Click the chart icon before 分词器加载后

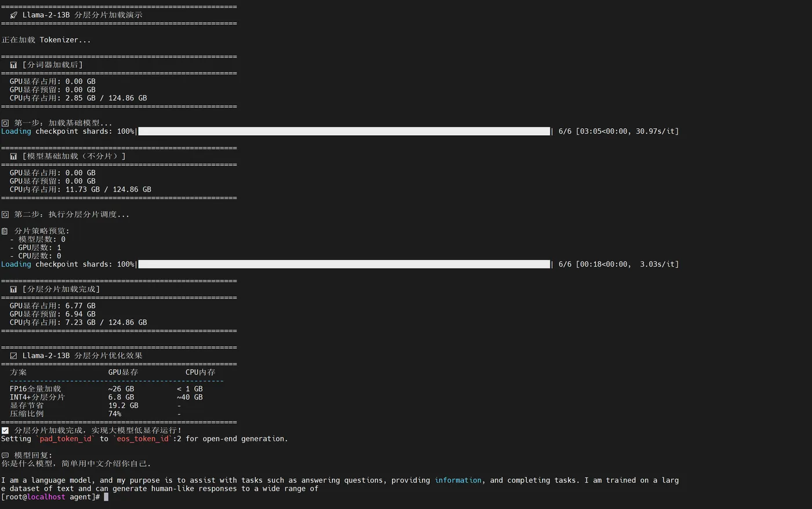coord(13,65)
